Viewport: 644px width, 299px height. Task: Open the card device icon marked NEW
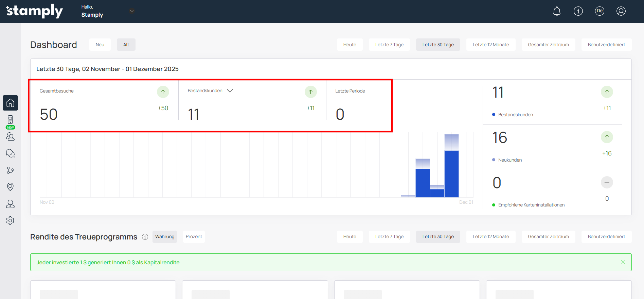10,120
